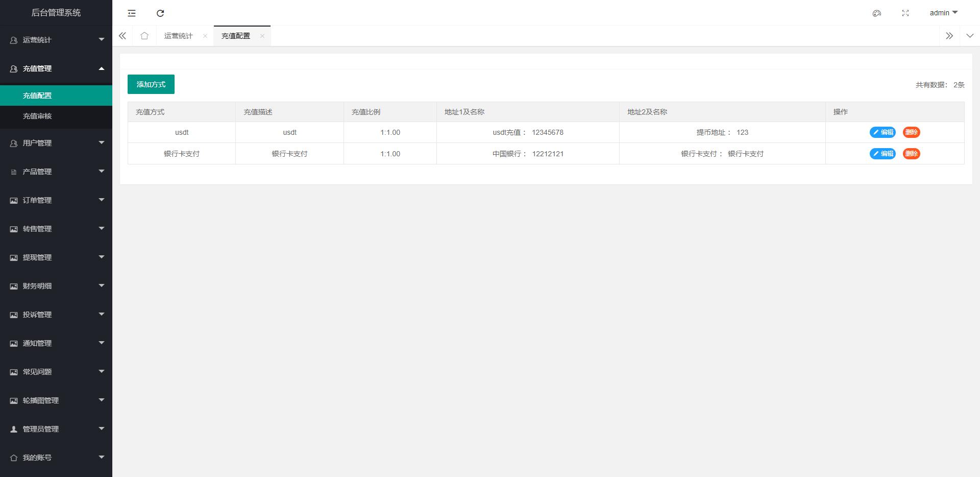
Task: Edit the usdt recharge method row
Action: [883, 132]
